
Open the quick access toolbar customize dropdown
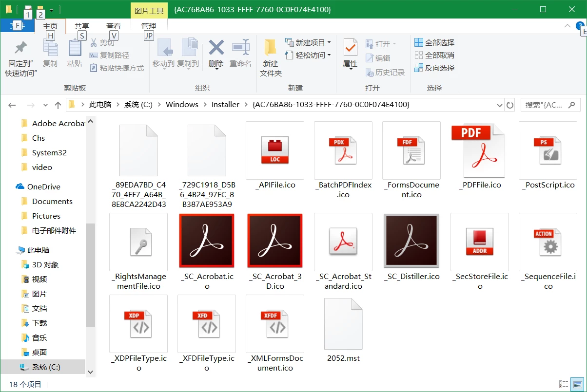[x=52, y=10]
